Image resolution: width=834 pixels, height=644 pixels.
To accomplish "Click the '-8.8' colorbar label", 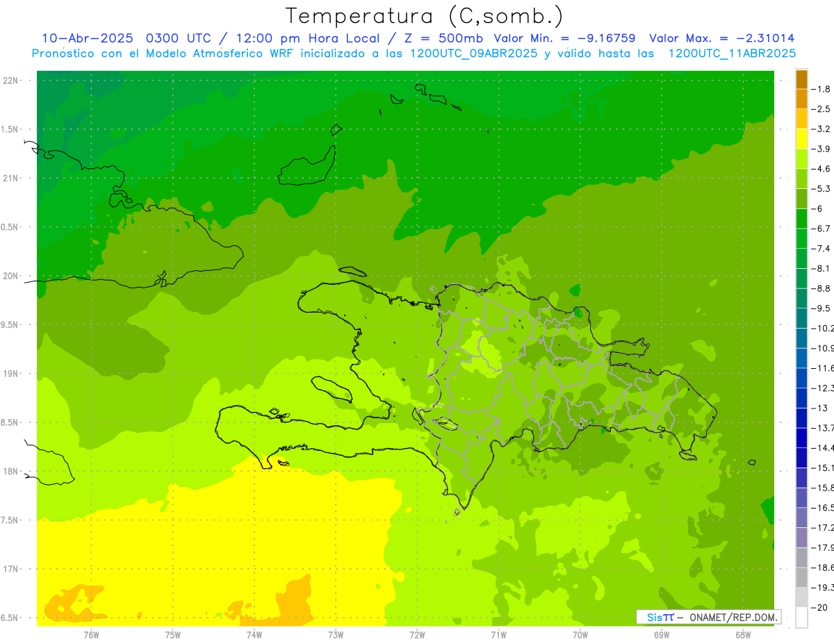I will (821, 288).
